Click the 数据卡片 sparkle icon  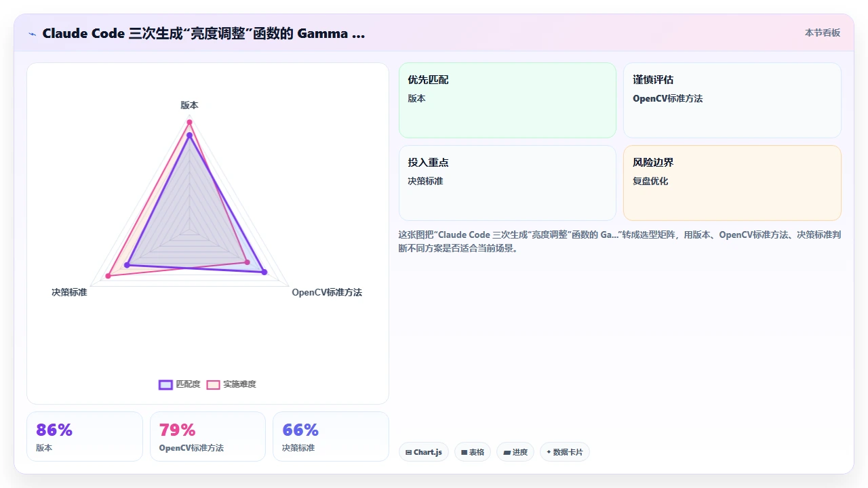coord(549,452)
